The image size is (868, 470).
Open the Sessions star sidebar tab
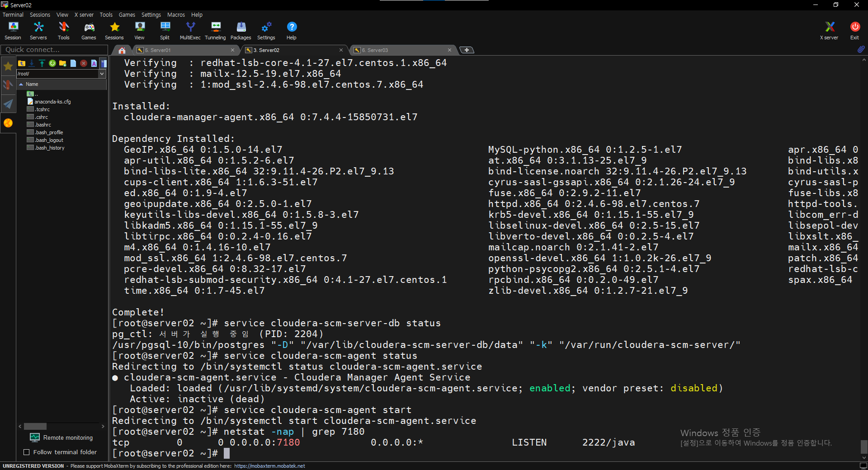[x=8, y=66]
